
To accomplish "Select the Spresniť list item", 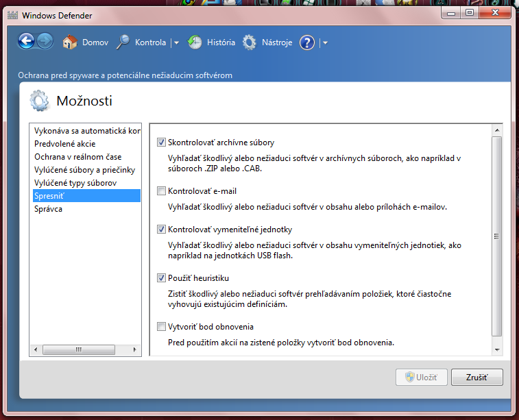I will point(86,196).
